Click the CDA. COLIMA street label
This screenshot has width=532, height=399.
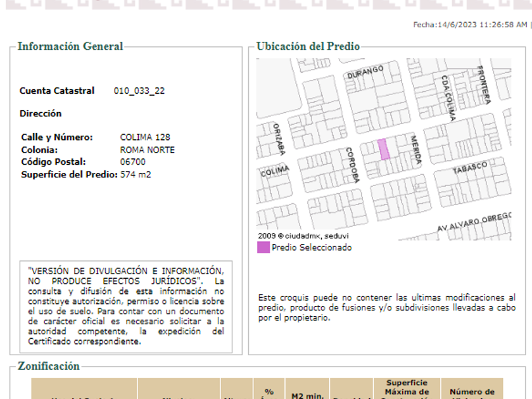(448, 98)
